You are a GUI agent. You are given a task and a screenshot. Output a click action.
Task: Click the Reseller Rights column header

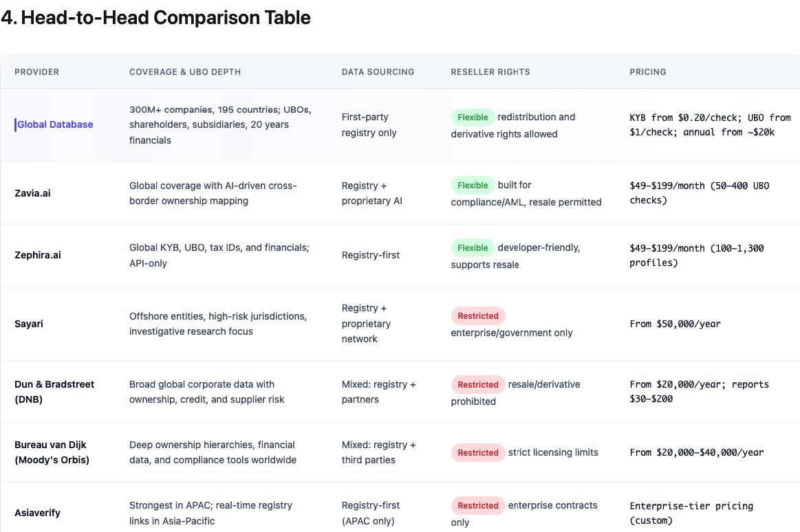click(x=490, y=72)
